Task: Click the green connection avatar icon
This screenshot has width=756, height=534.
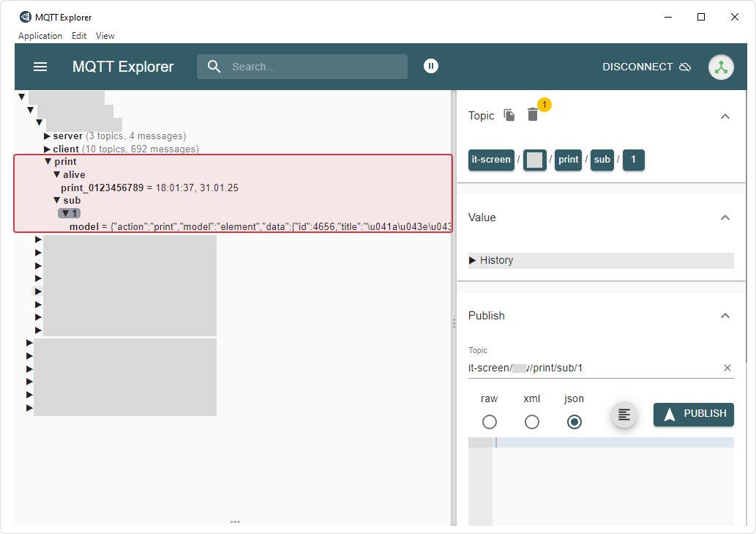Action: (721, 67)
